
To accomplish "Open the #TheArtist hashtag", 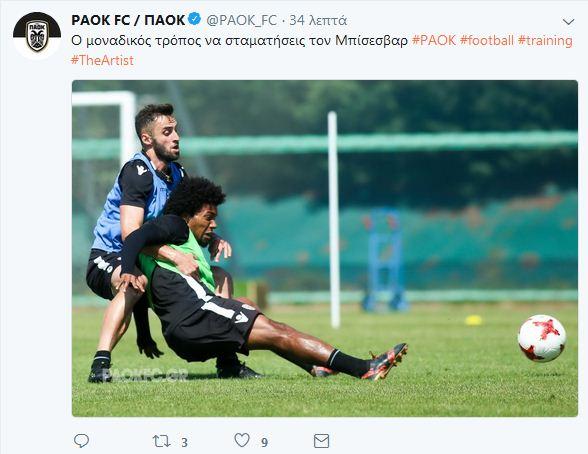I will pyautogui.click(x=102, y=60).
